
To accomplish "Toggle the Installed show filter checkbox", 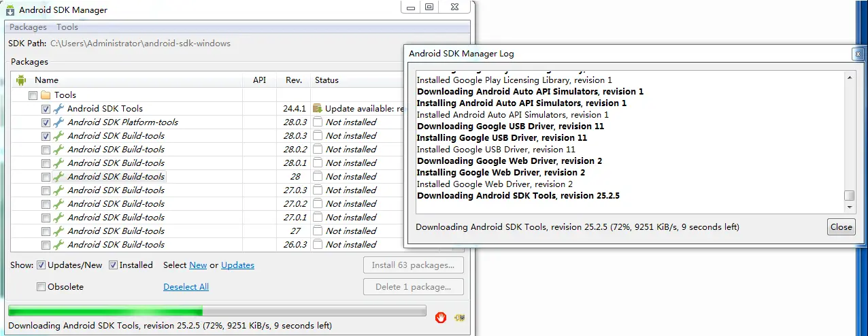I will (114, 265).
